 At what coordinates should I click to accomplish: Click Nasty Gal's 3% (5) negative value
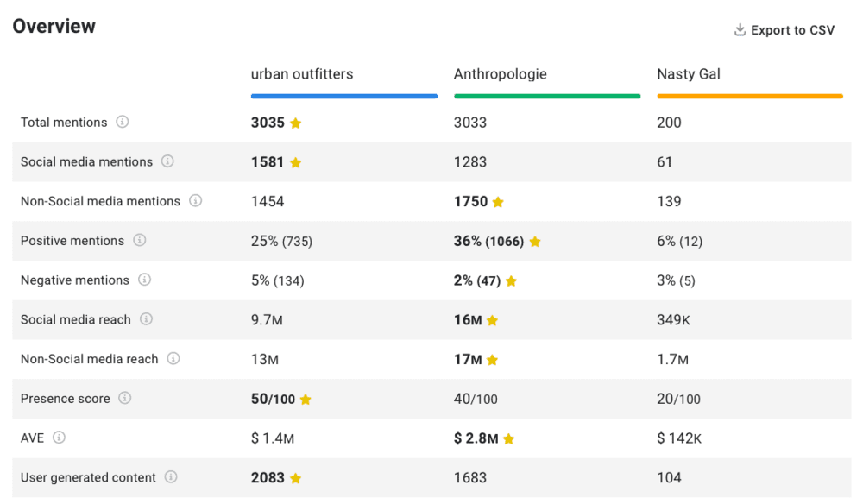[x=676, y=281]
